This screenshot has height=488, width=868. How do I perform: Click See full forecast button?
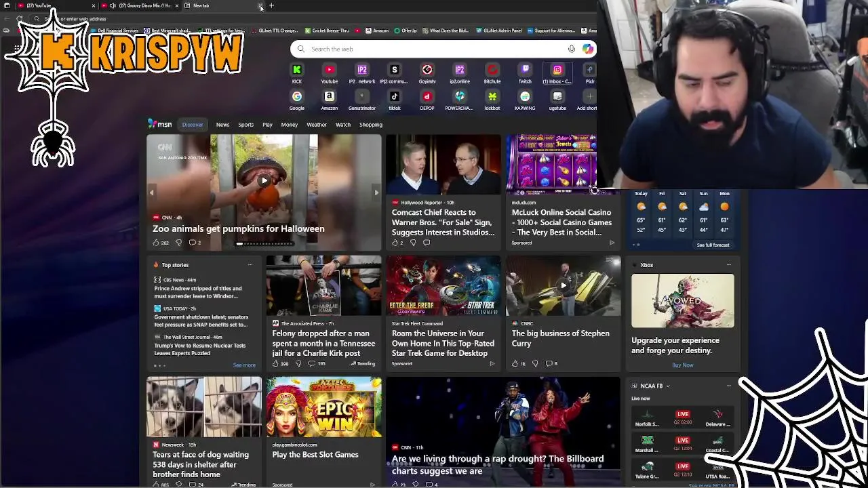713,245
